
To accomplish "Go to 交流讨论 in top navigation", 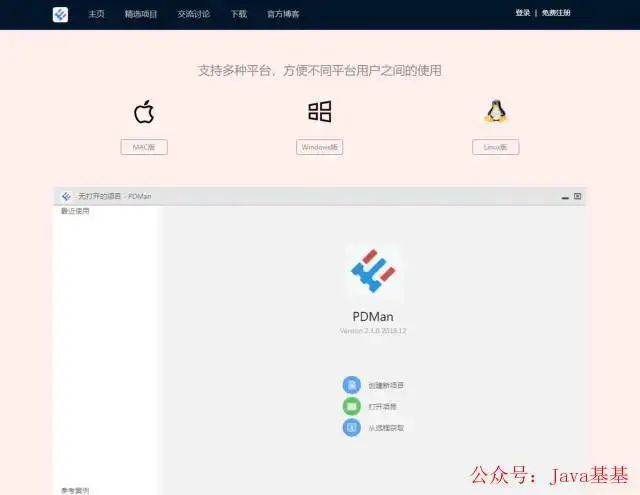I will pyautogui.click(x=193, y=14).
